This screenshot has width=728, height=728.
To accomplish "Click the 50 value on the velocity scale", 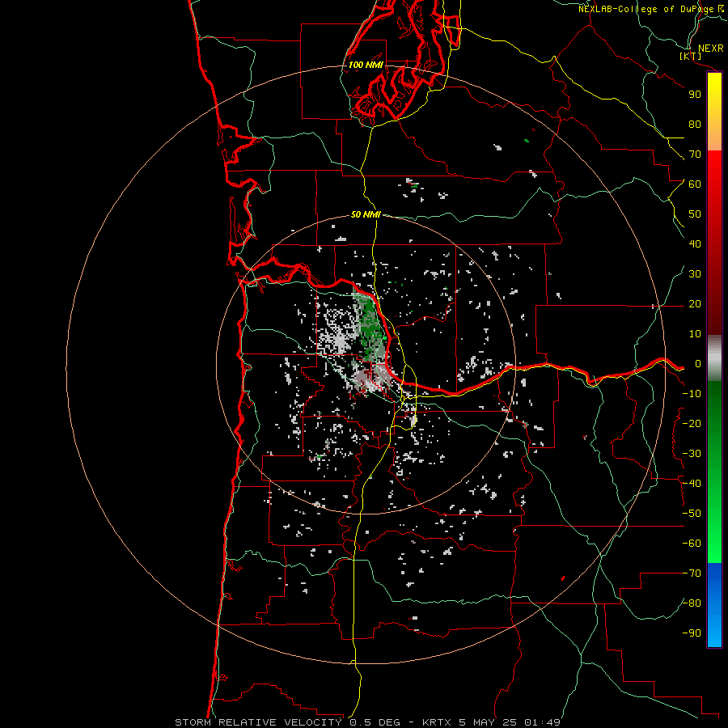I will pyautogui.click(x=695, y=214).
